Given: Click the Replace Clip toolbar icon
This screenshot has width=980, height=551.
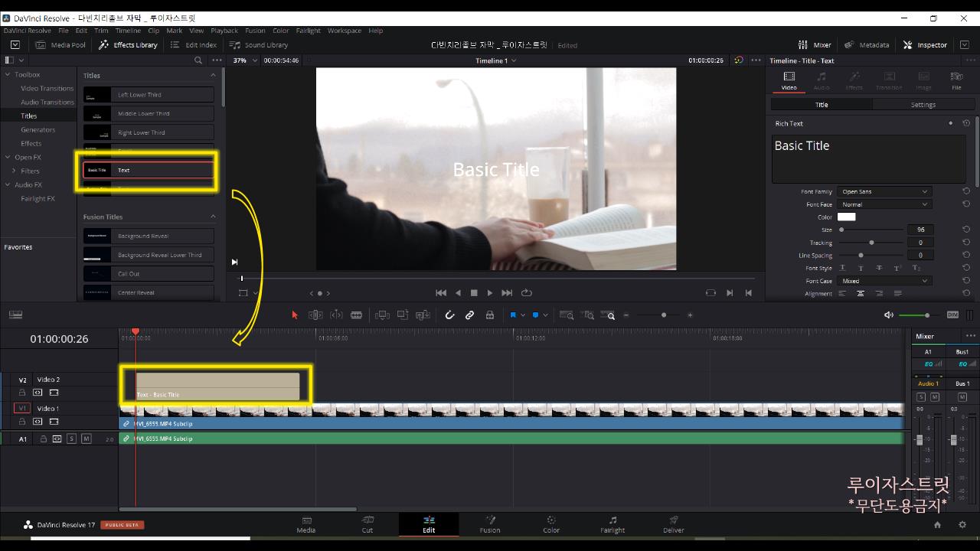Looking at the screenshot, I should pyautogui.click(x=423, y=315).
